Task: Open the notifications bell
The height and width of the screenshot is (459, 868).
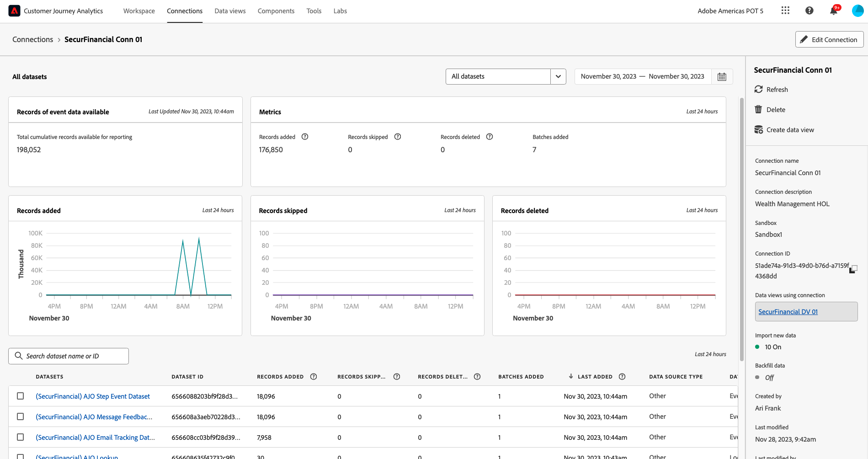Action: tap(834, 11)
